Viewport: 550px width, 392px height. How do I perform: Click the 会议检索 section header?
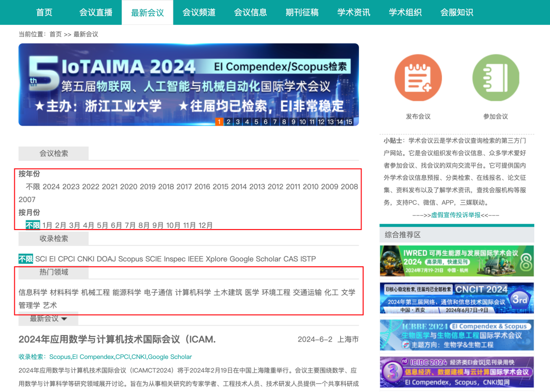[x=53, y=154]
